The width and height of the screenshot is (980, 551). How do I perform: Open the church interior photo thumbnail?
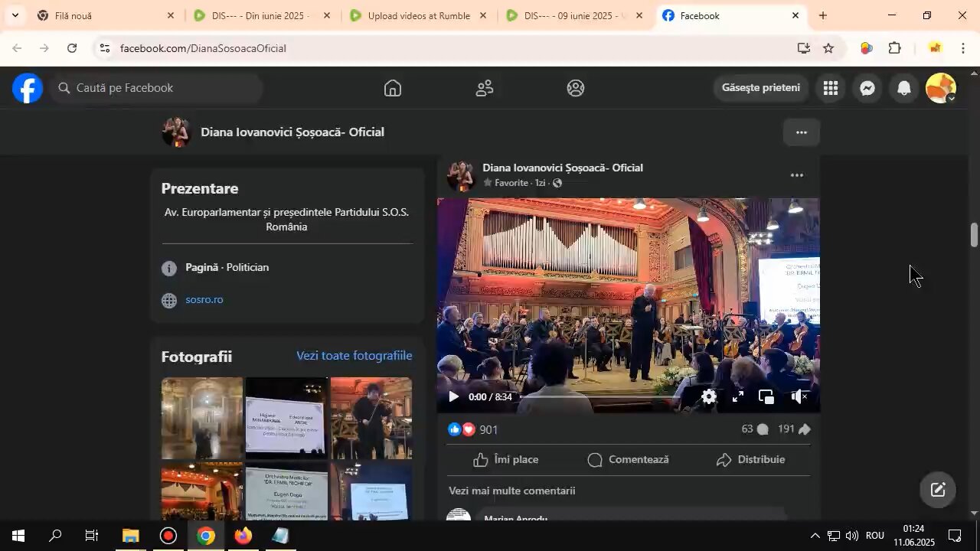[x=202, y=418]
